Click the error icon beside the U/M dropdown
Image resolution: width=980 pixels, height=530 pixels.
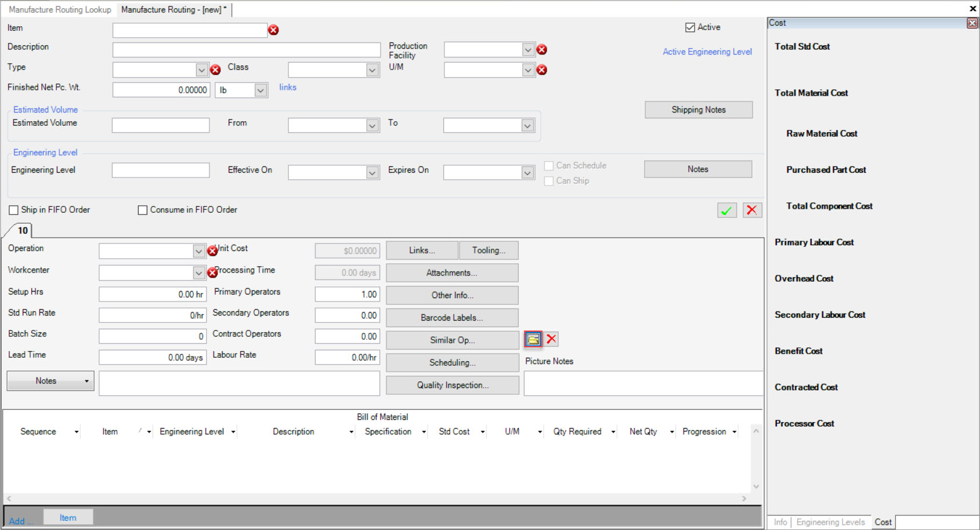pos(542,70)
